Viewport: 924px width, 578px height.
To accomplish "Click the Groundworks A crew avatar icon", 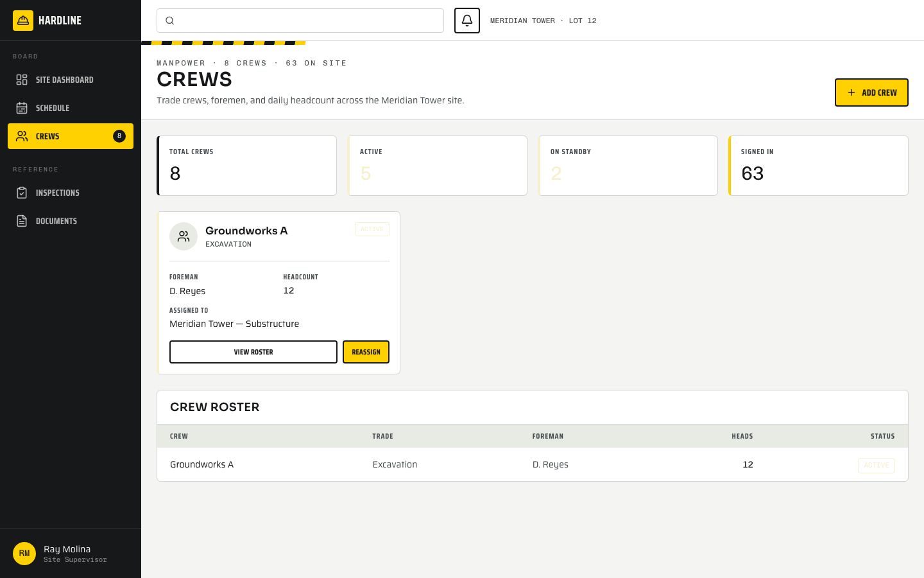I will click(x=184, y=236).
